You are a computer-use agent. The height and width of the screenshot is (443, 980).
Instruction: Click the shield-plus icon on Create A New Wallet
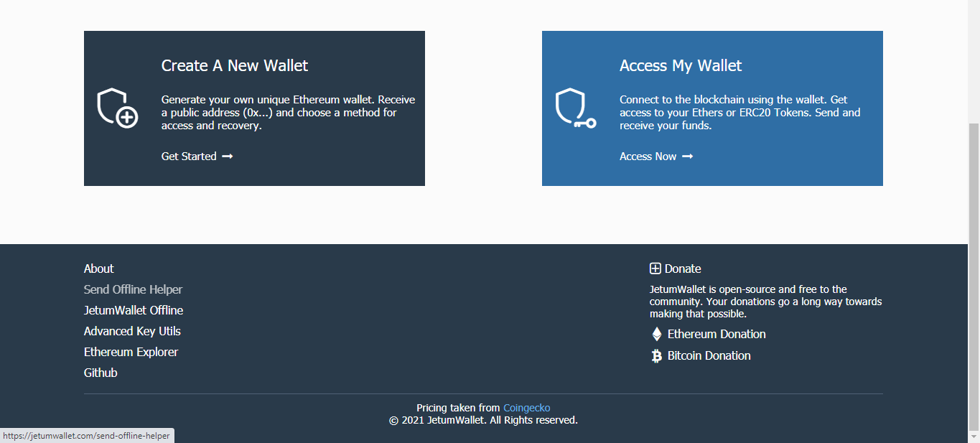118,108
